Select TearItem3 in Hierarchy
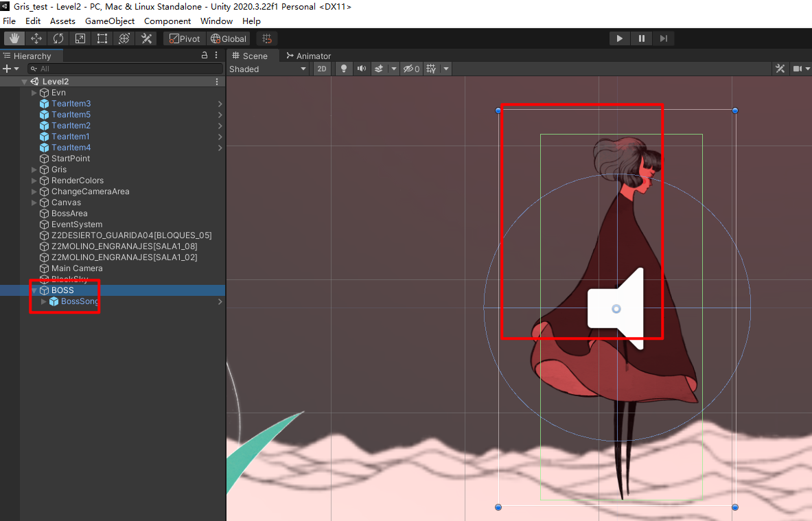This screenshot has height=521, width=812. pyautogui.click(x=71, y=104)
